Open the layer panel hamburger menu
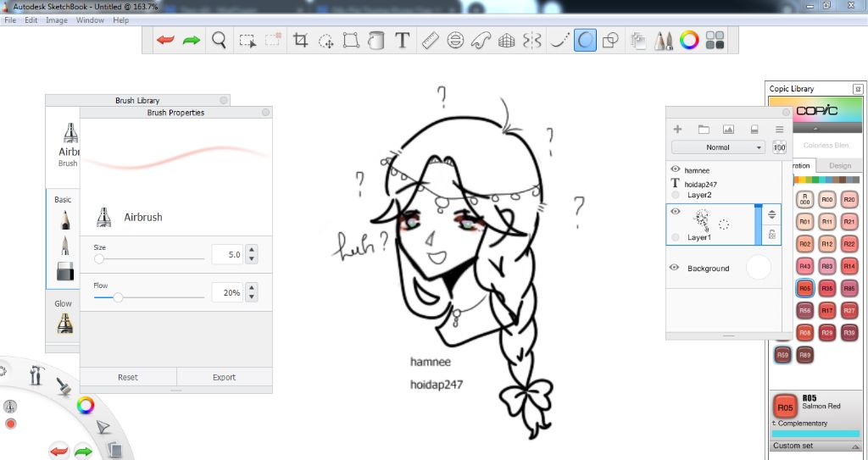This screenshot has height=460, width=868. pyautogui.click(x=780, y=130)
